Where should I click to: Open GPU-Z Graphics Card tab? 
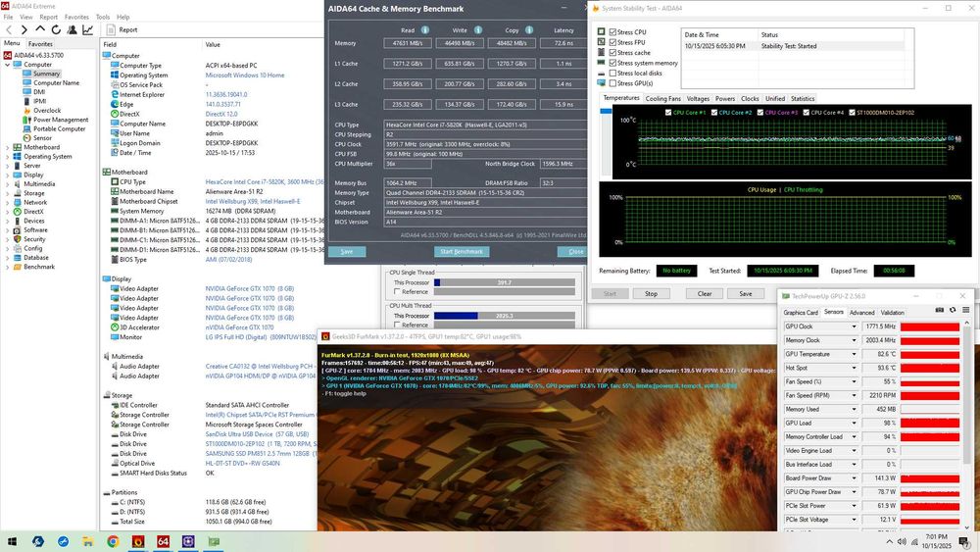point(801,313)
